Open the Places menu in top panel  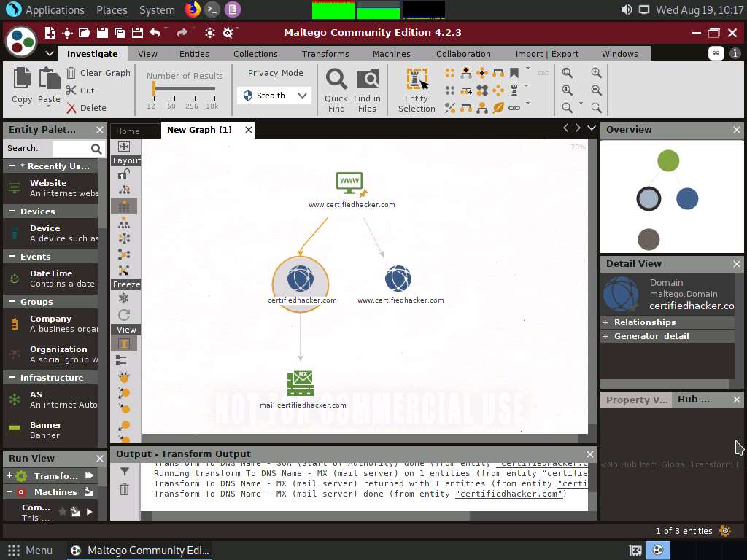pyautogui.click(x=112, y=10)
